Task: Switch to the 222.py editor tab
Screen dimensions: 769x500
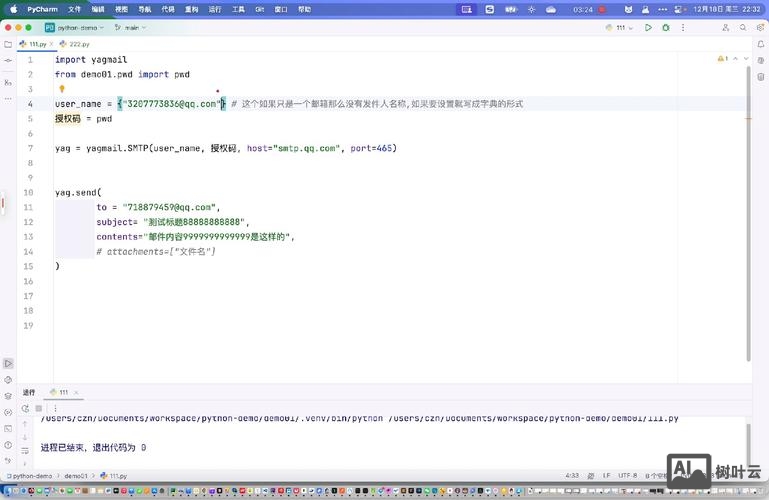Action: (74, 44)
